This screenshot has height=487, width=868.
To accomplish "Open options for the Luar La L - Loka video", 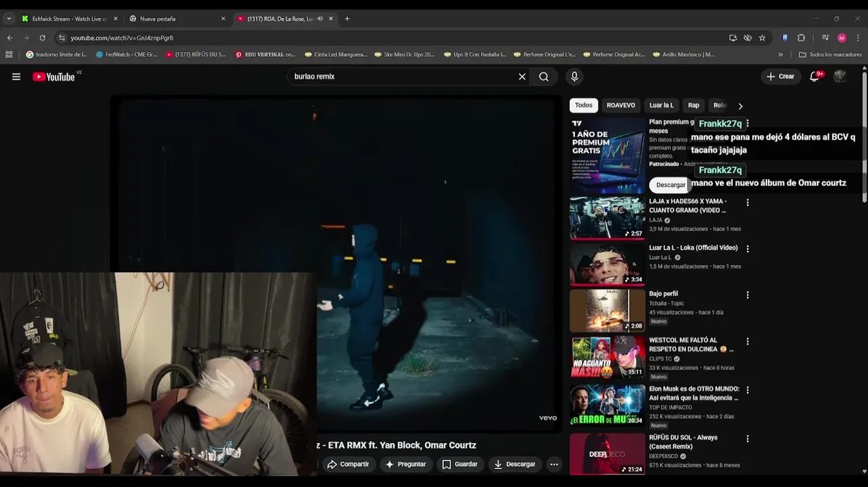I will [x=748, y=249].
